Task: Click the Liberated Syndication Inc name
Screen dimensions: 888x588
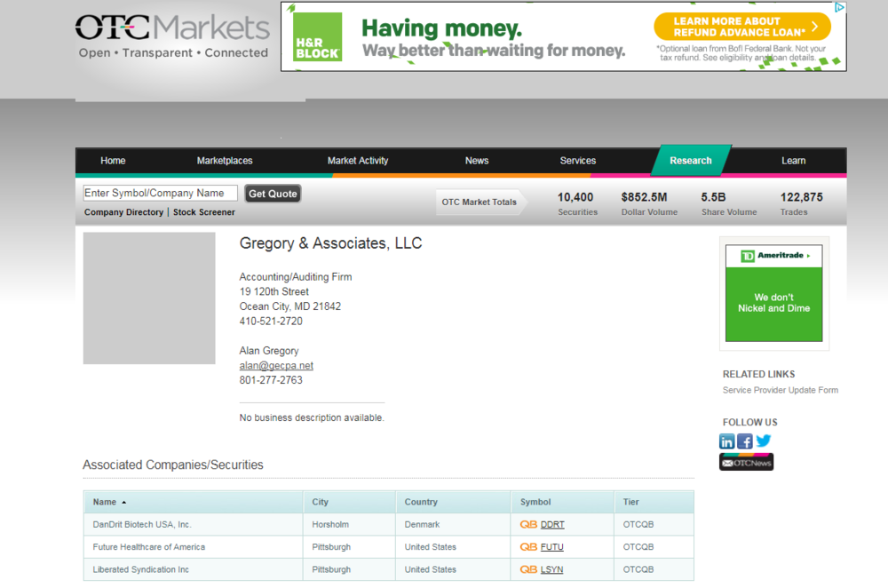Action: [141, 569]
